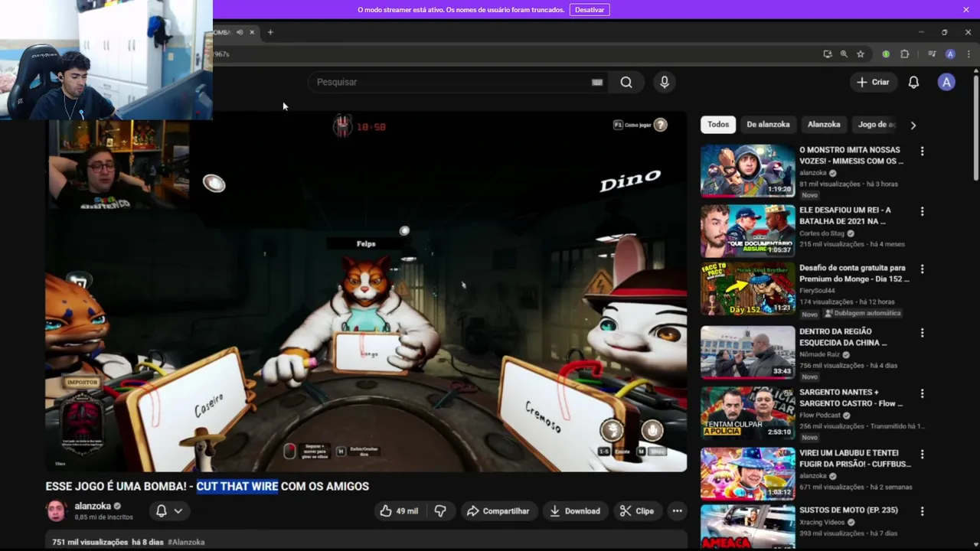Click the Criar button
This screenshot has width=980, height=551.
coord(873,82)
